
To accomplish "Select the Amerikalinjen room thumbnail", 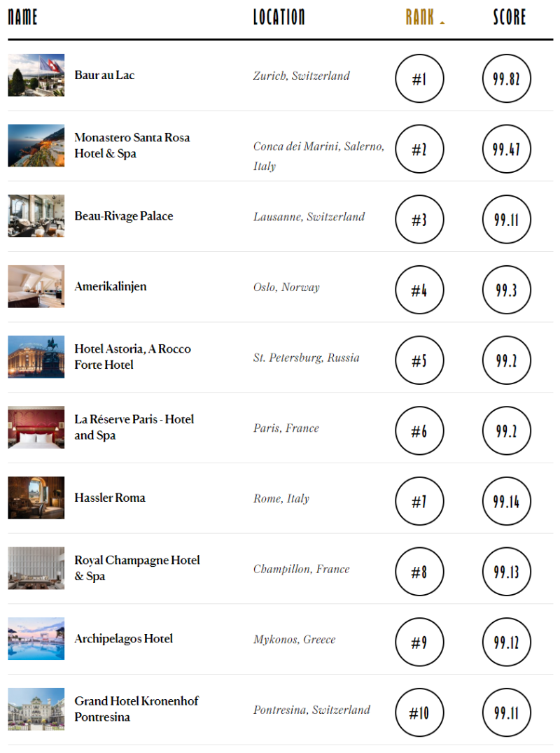I will [36, 287].
